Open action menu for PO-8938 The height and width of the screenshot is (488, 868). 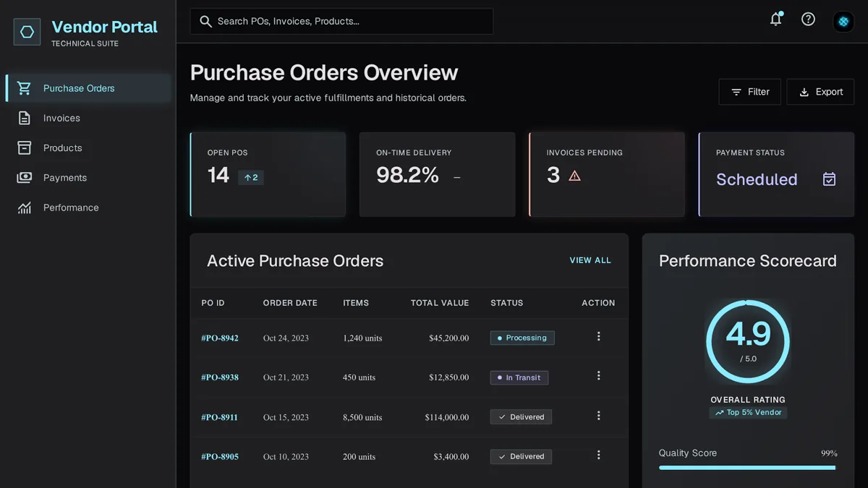(598, 376)
